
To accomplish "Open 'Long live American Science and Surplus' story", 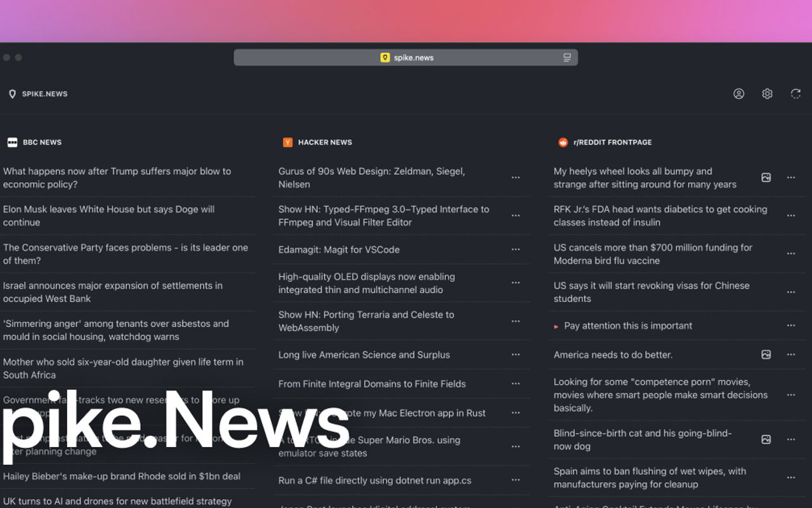I will (364, 355).
